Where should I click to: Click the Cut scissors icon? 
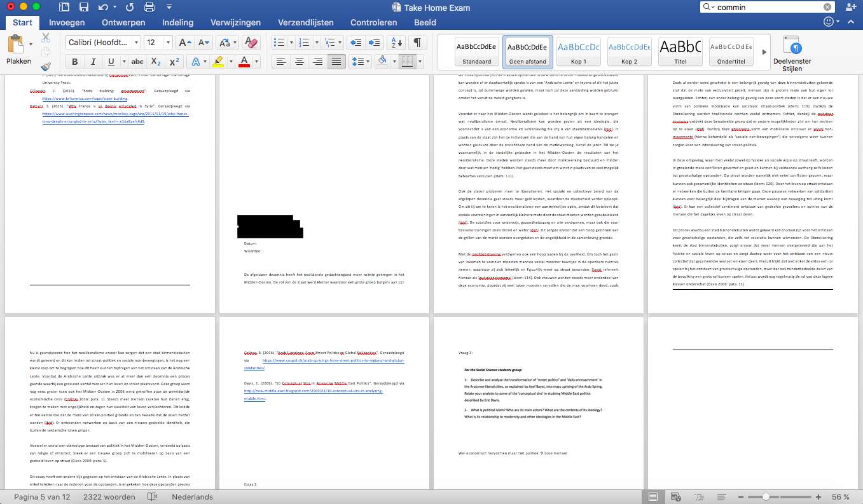(46, 38)
